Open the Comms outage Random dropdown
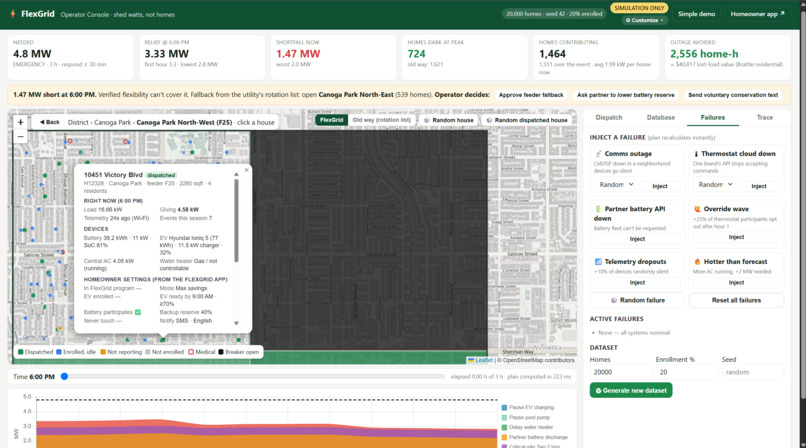This screenshot has height=448, width=806. [x=616, y=184]
